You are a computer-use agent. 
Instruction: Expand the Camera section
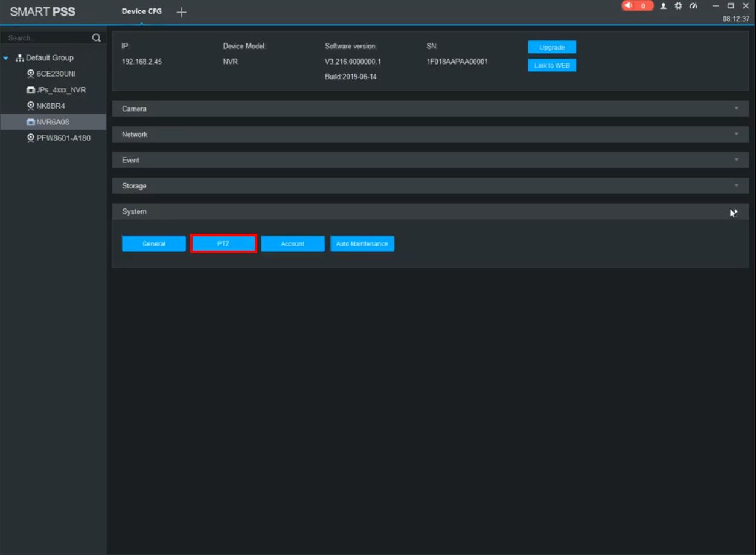tap(431, 109)
